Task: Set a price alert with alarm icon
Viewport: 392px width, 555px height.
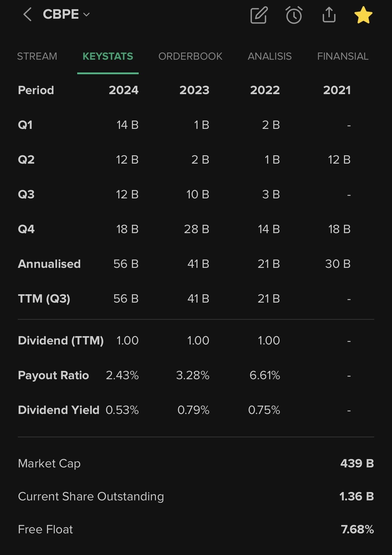Action: [x=294, y=15]
